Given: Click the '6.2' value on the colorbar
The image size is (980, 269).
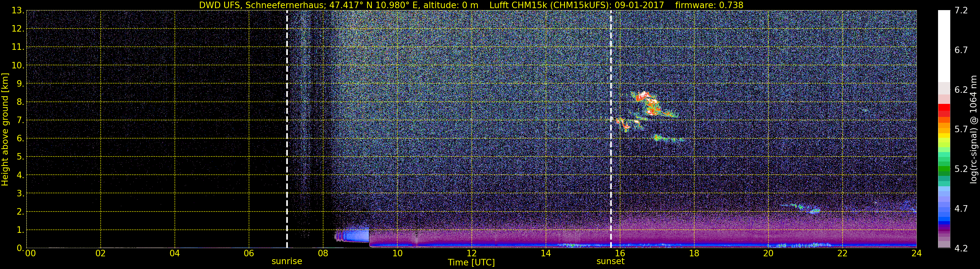Looking at the screenshot, I should 961,90.
